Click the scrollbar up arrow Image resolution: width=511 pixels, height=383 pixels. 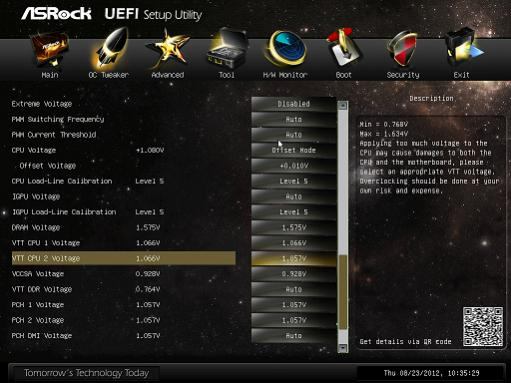tap(343, 106)
